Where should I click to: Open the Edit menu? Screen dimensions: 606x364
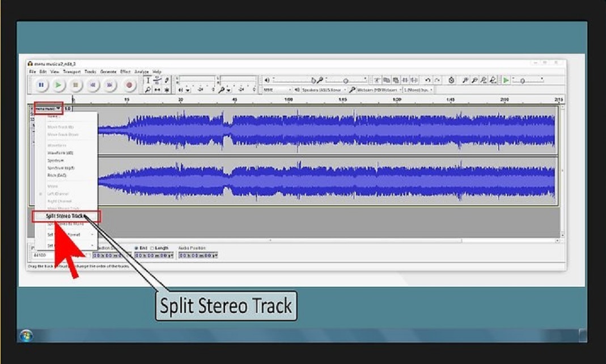43,72
